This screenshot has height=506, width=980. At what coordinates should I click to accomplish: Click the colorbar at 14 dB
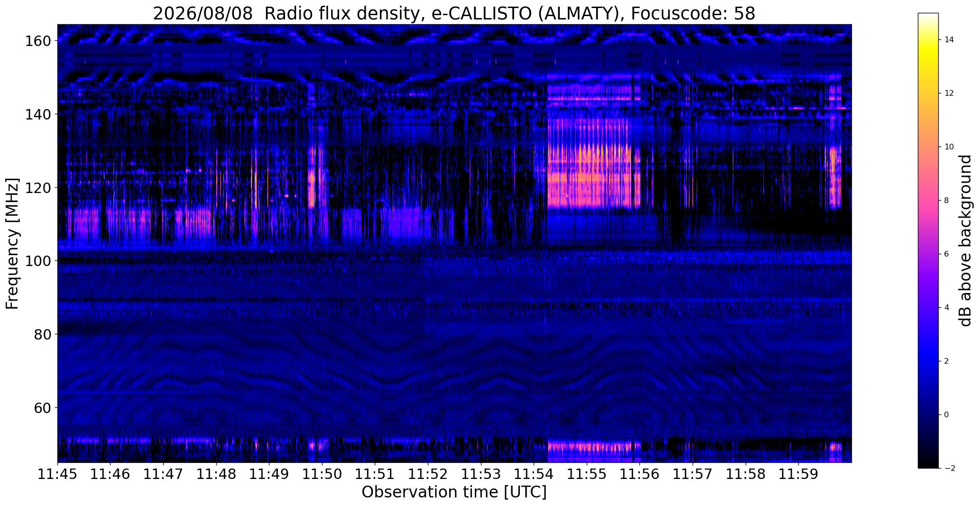928,40
